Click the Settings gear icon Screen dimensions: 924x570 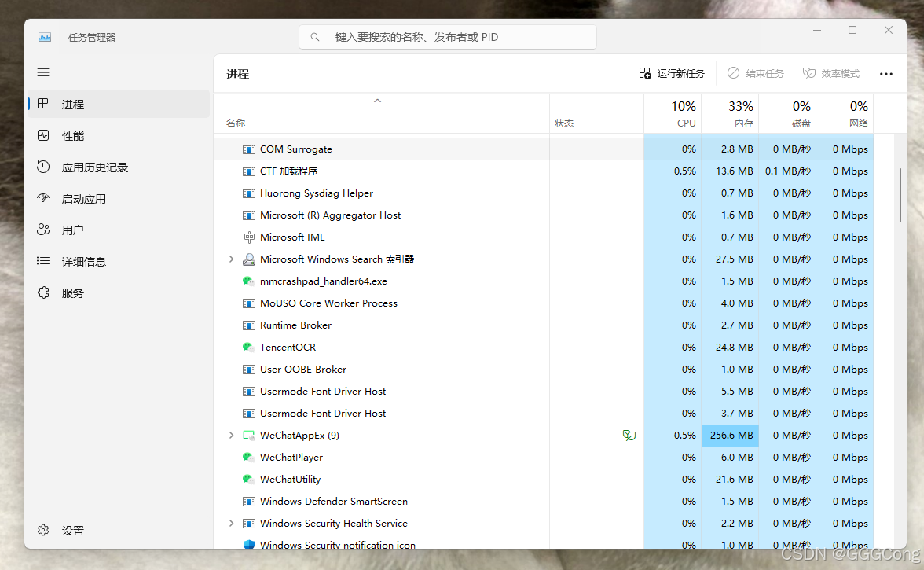point(43,530)
